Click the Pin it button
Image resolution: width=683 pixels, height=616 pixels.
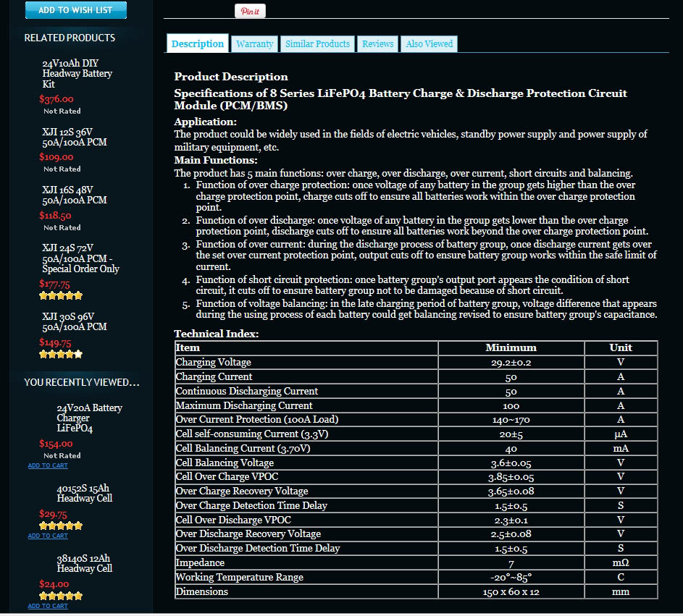pos(250,12)
